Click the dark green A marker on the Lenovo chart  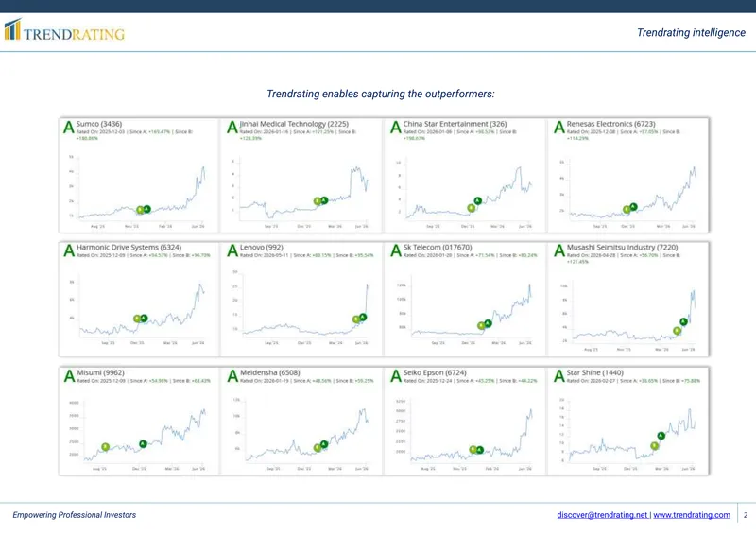[363, 317]
